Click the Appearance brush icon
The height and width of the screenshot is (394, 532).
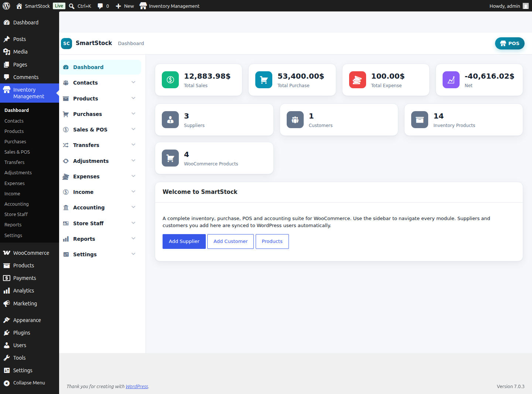(x=7, y=320)
